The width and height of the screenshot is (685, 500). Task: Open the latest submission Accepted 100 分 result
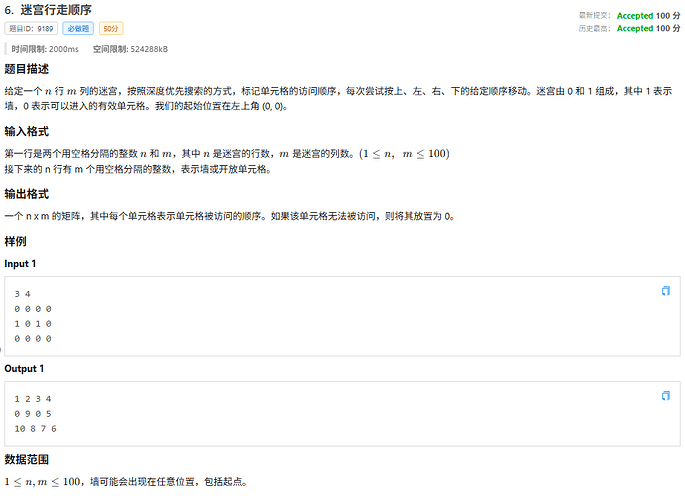[648, 16]
